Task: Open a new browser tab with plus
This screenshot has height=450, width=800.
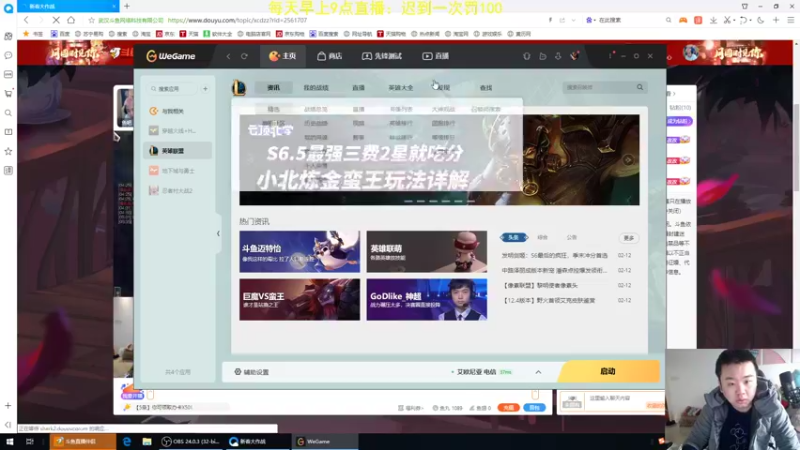Action: click(x=127, y=6)
